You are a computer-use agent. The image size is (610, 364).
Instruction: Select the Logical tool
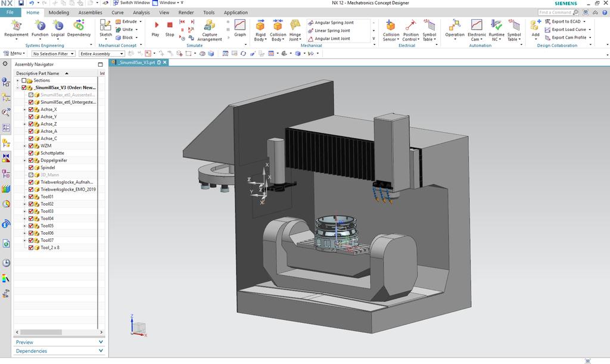[x=58, y=29]
